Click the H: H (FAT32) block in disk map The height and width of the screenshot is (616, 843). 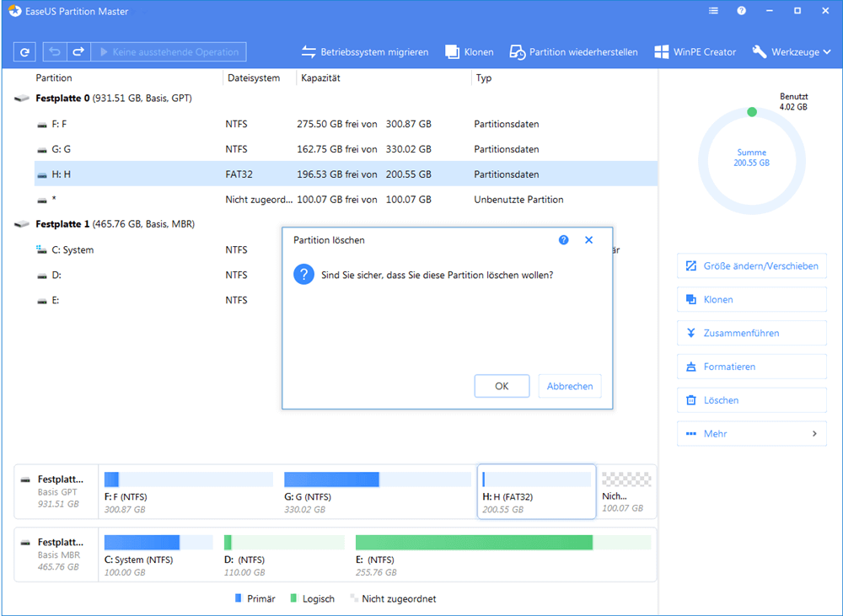pyautogui.click(x=536, y=491)
